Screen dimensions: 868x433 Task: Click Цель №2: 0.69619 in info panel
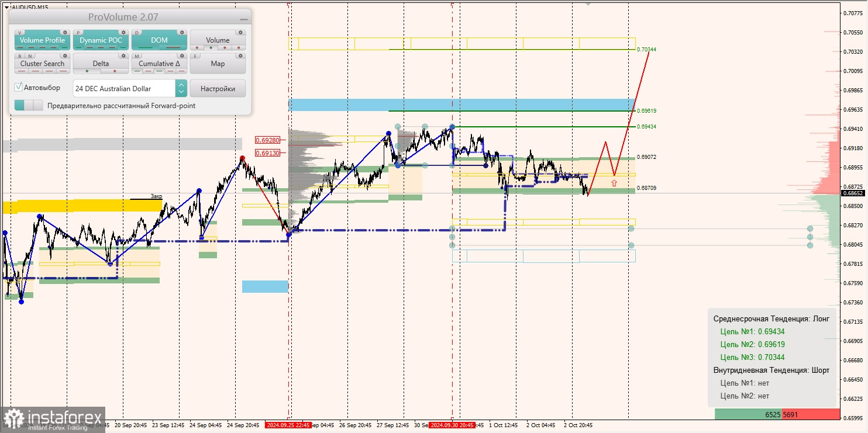[753, 344]
